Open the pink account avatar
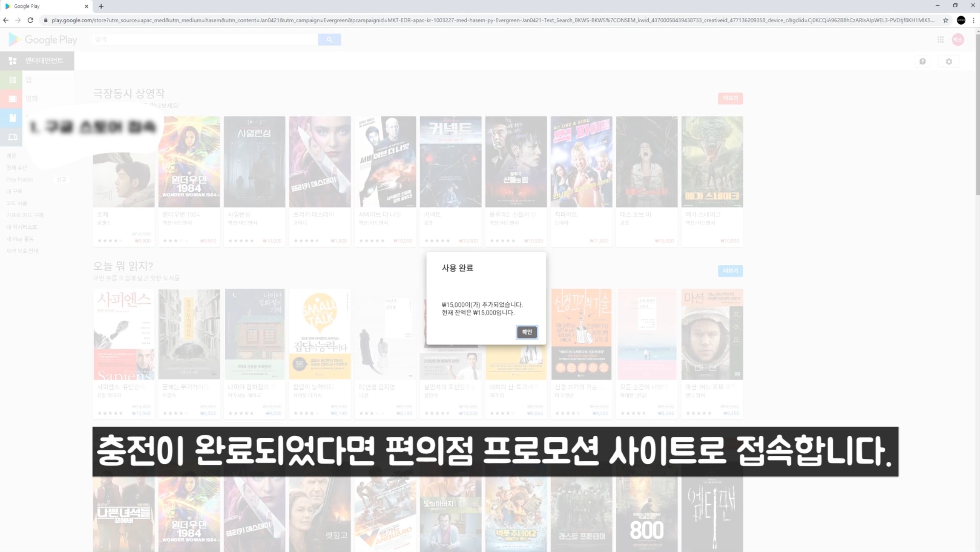The height and width of the screenshot is (552, 980). tap(958, 40)
